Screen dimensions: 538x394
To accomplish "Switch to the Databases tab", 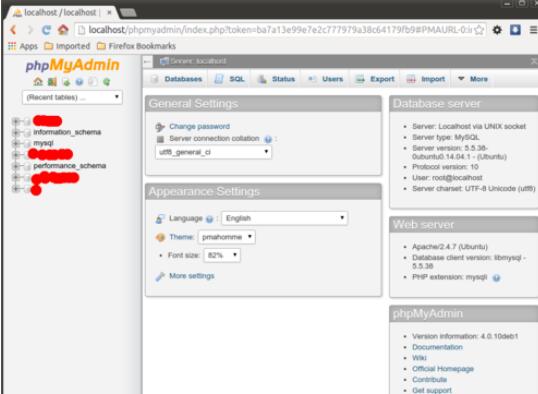I will click(177, 79).
